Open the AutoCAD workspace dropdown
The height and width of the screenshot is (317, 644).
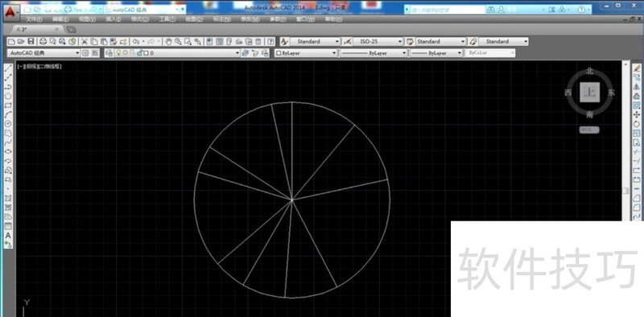tap(43, 53)
